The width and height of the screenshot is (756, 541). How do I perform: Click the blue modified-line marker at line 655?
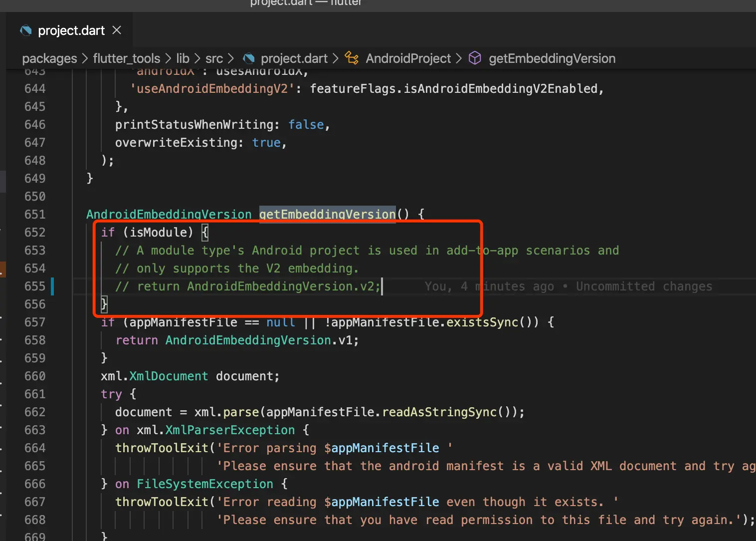pos(52,286)
